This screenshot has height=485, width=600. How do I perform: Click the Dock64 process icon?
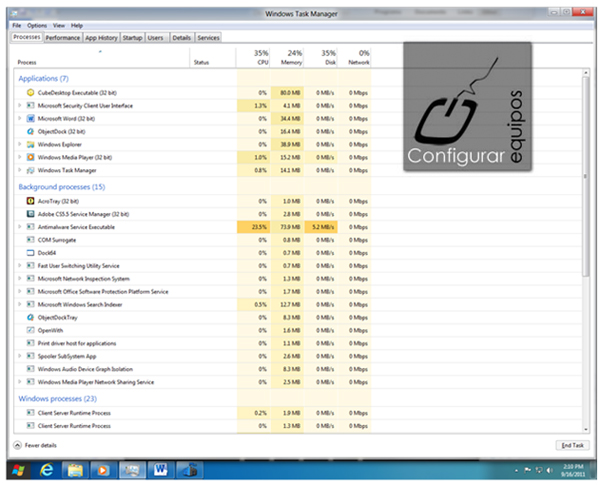(x=30, y=253)
